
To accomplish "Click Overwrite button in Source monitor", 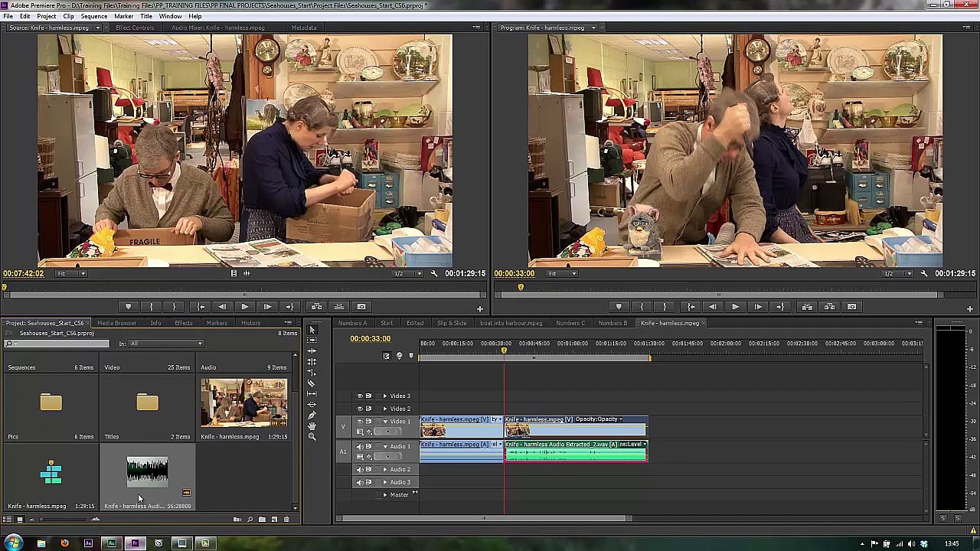I will [338, 307].
